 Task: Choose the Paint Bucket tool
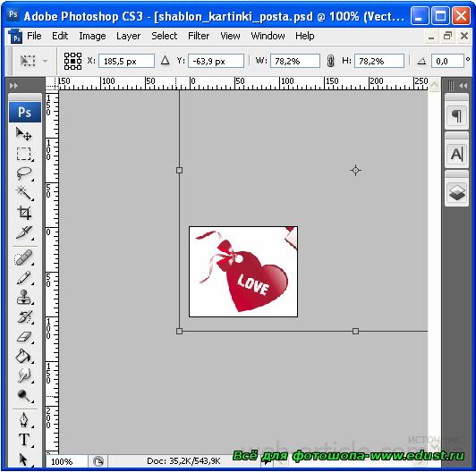point(24,356)
